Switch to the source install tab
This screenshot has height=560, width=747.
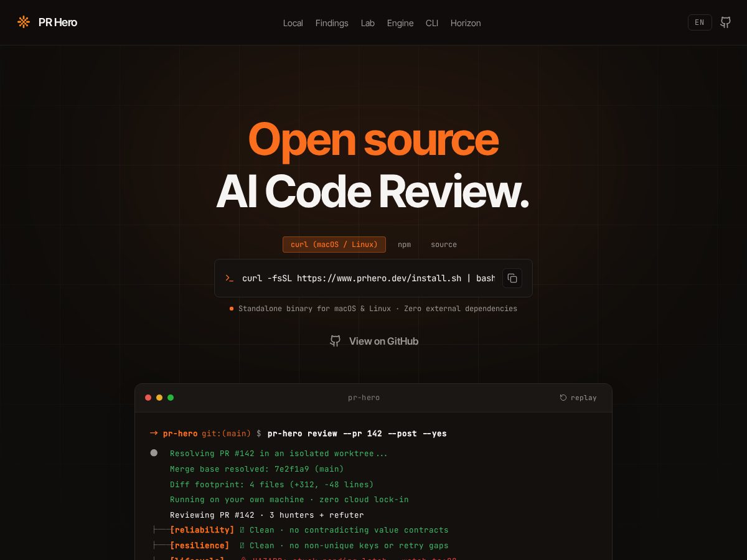click(x=444, y=245)
